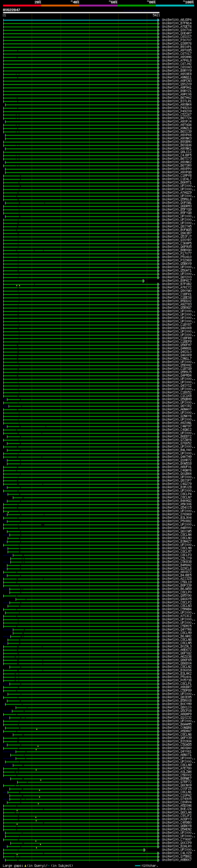Open the UniRef100_Q9SZX9 entry
The width and height of the screenshot is (197, 868).
point(177,84)
